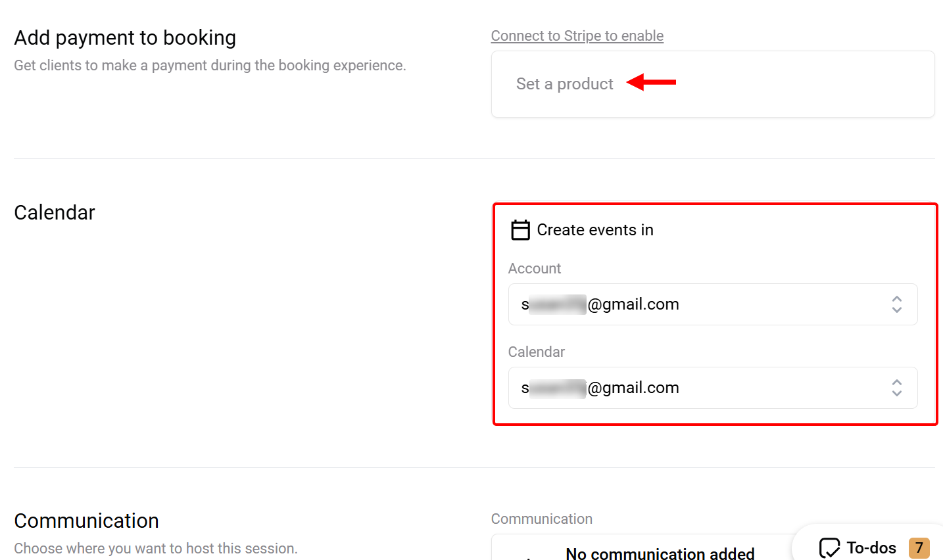Click the red arrow next to Set a product
The width and height of the screenshot is (943, 560).
(x=651, y=82)
